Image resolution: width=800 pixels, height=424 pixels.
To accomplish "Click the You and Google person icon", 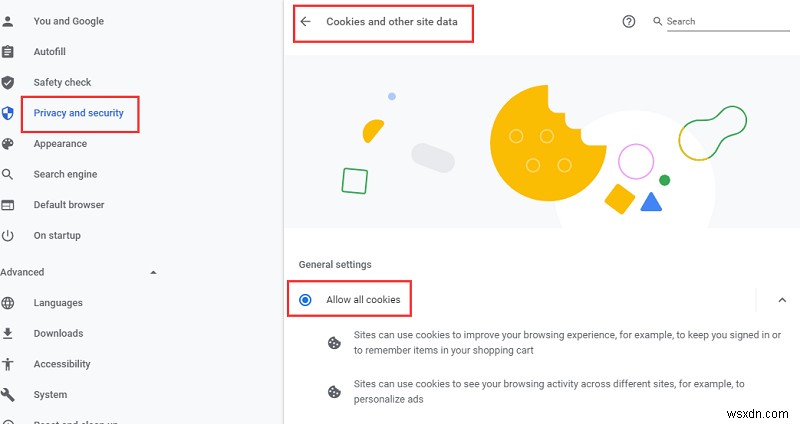I will pyautogui.click(x=8, y=21).
